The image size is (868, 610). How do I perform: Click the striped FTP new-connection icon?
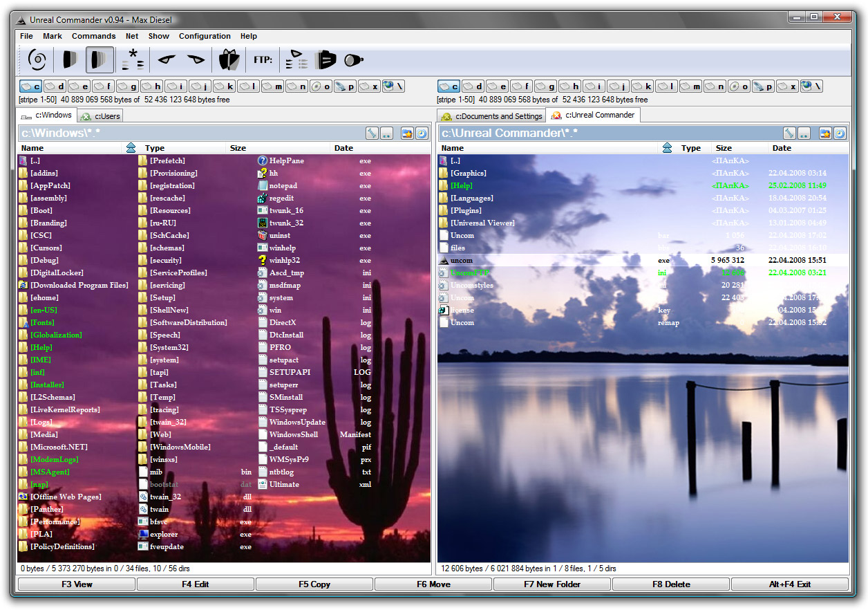325,59
